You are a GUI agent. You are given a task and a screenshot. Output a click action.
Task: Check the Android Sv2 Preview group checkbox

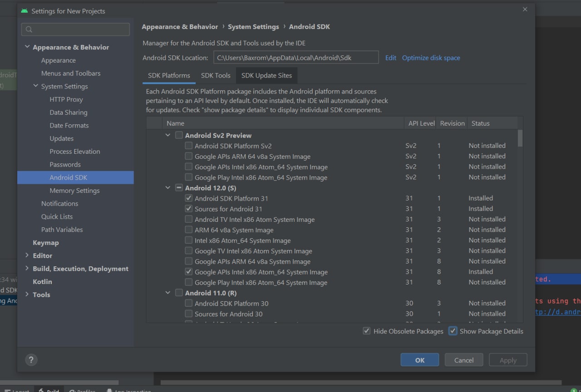pos(179,135)
